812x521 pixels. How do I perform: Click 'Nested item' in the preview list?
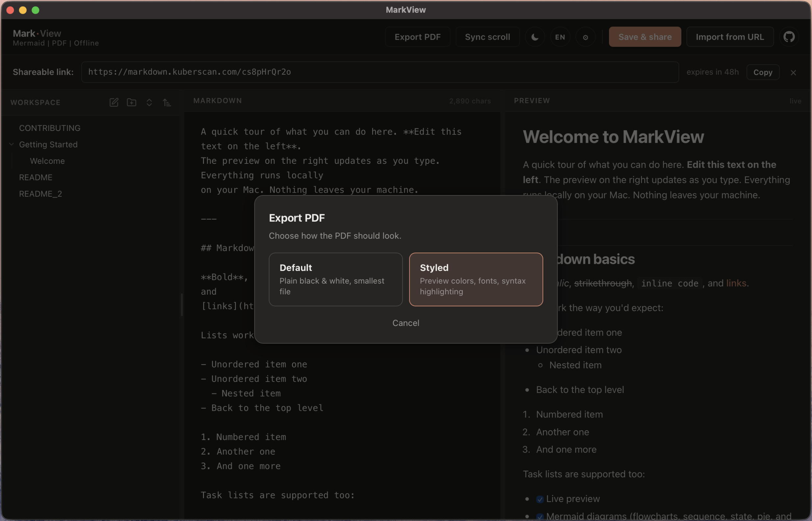(575, 365)
